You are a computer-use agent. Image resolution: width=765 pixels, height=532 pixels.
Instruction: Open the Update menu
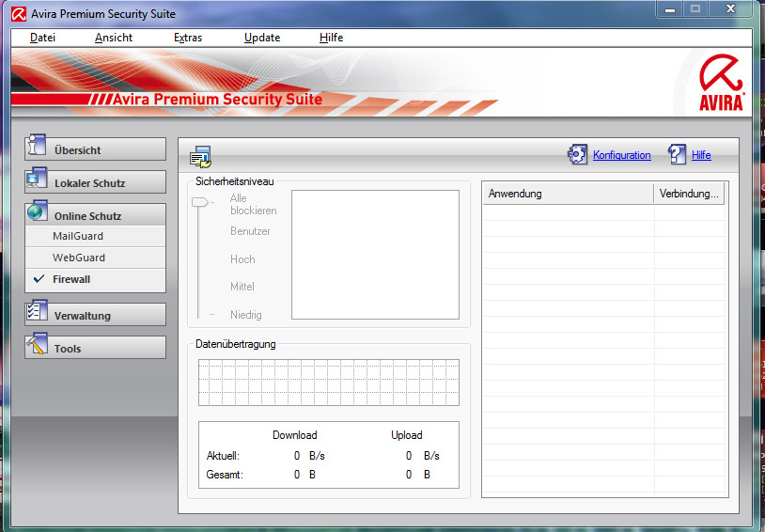[x=262, y=38]
